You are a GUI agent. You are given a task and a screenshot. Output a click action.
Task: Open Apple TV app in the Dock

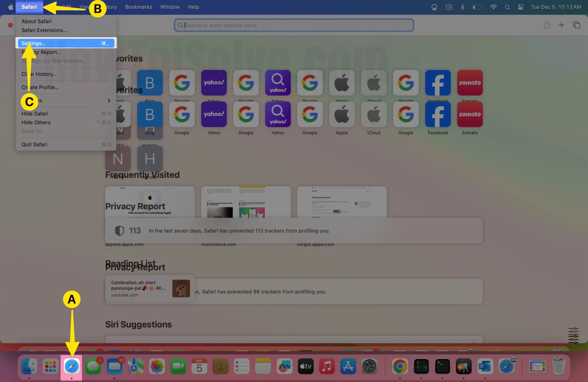(x=306, y=366)
